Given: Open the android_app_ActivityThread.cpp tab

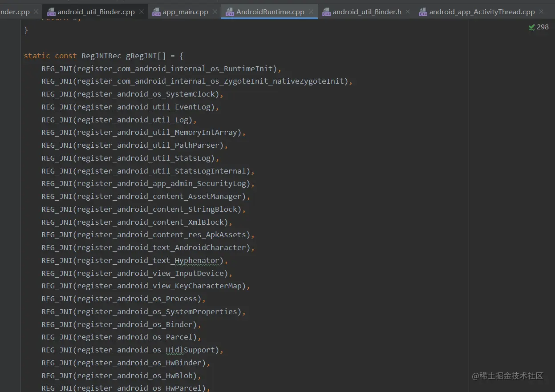Looking at the screenshot, I should coord(482,12).
